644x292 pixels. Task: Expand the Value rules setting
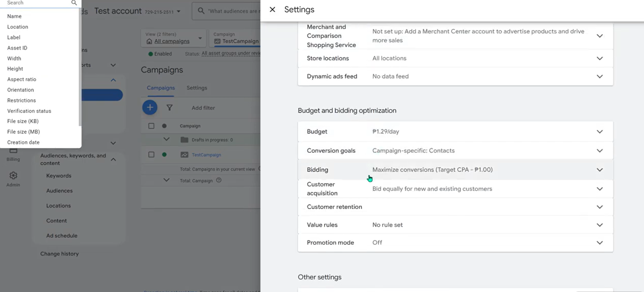pos(600,225)
